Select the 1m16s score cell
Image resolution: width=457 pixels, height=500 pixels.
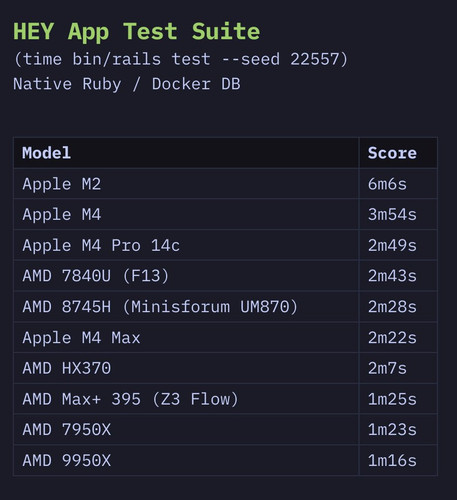(398, 460)
